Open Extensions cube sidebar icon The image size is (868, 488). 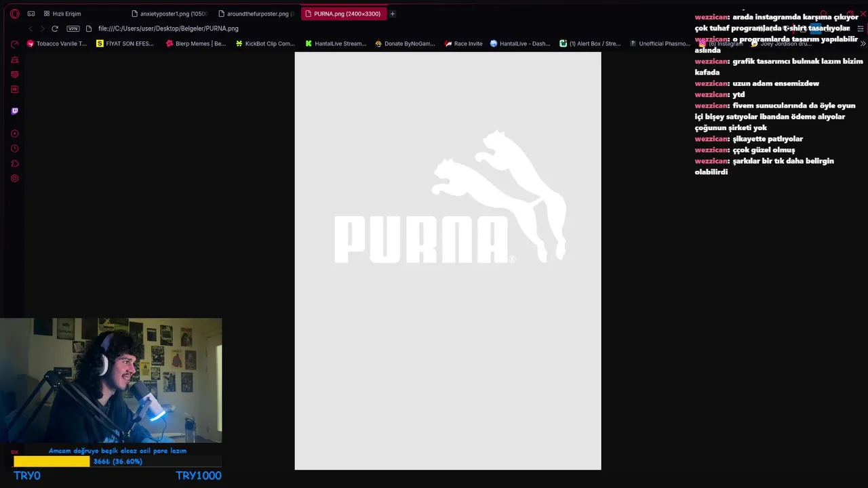click(x=15, y=163)
